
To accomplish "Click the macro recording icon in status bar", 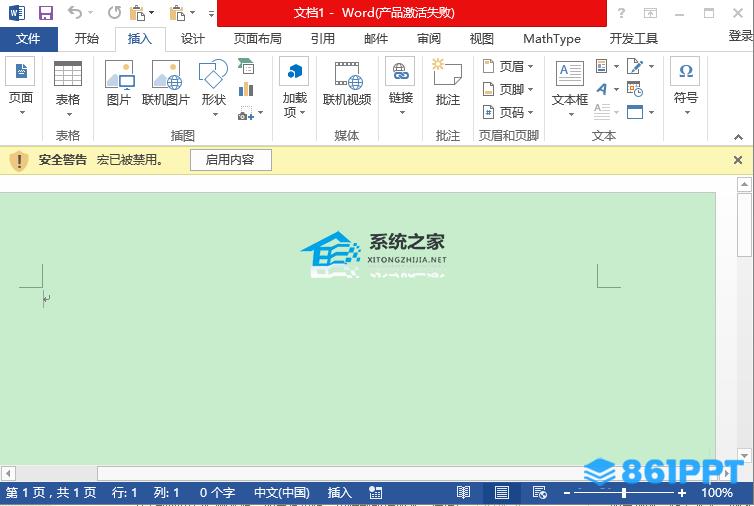I will (375, 493).
